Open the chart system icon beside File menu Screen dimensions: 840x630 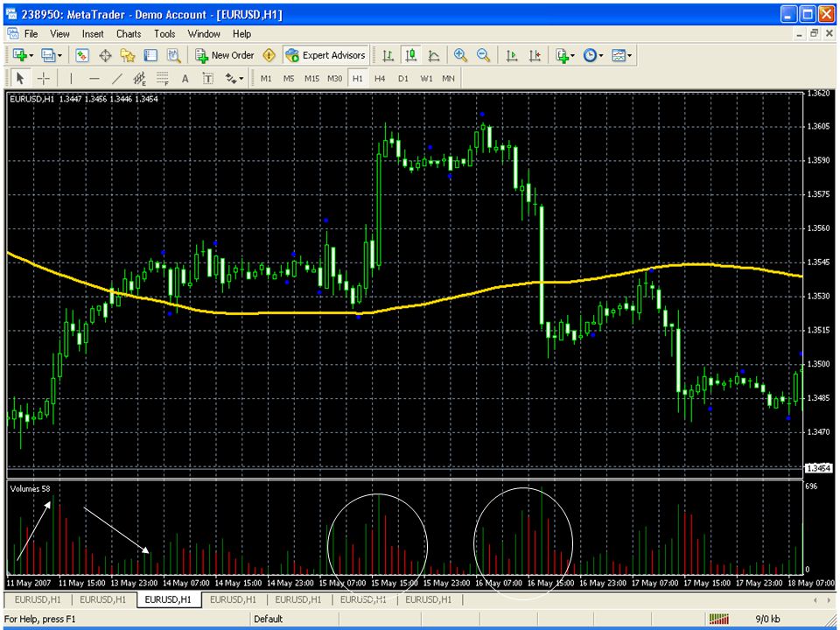(x=11, y=34)
